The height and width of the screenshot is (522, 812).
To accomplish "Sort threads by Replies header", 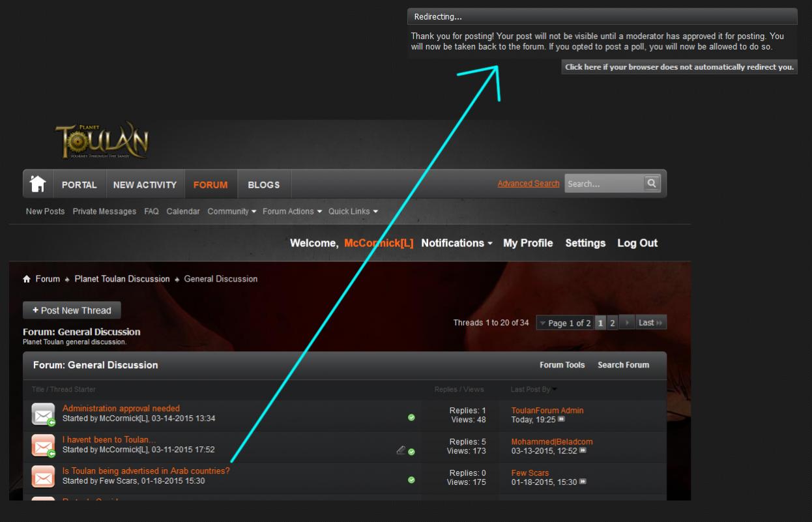I will [x=446, y=390].
